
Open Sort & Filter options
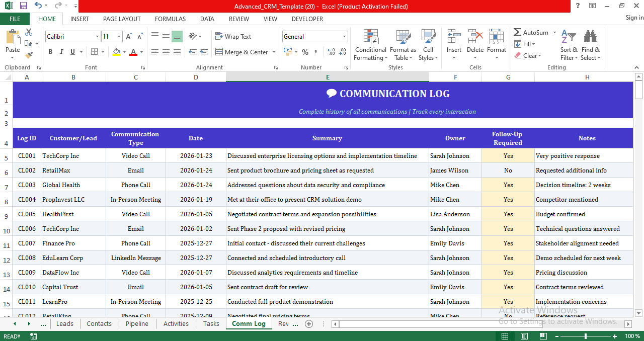[x=569, y=45]
